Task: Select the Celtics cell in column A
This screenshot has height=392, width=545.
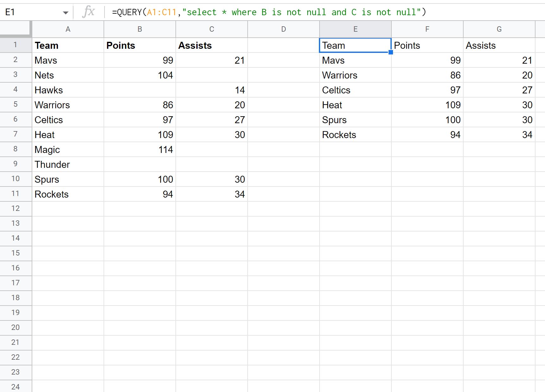Action: coord(68,120)
